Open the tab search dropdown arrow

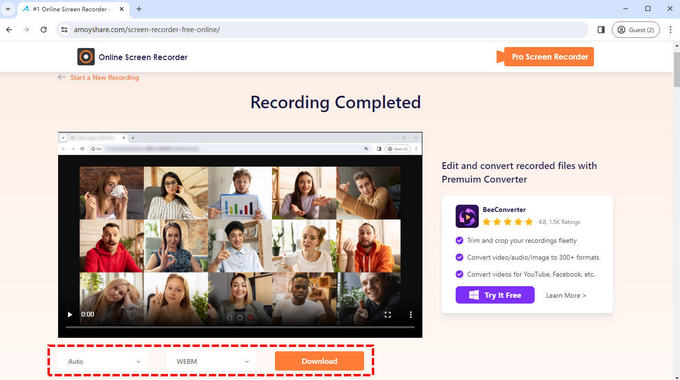tap(8, 9)
